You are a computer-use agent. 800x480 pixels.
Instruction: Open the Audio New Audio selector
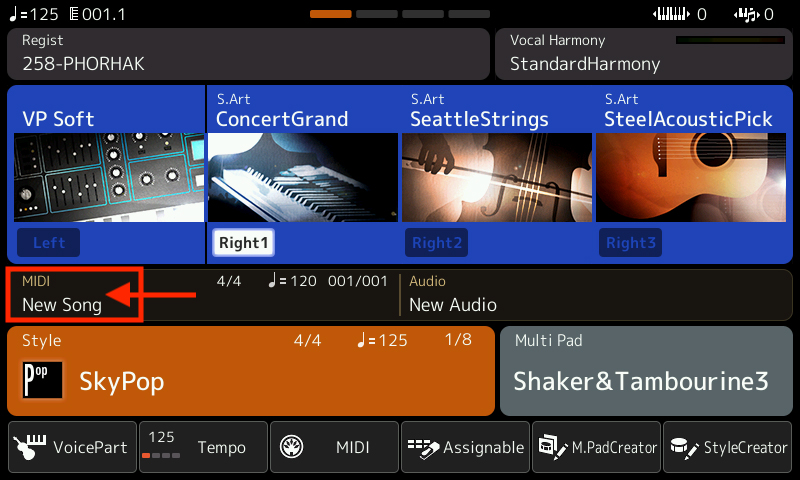597,295
